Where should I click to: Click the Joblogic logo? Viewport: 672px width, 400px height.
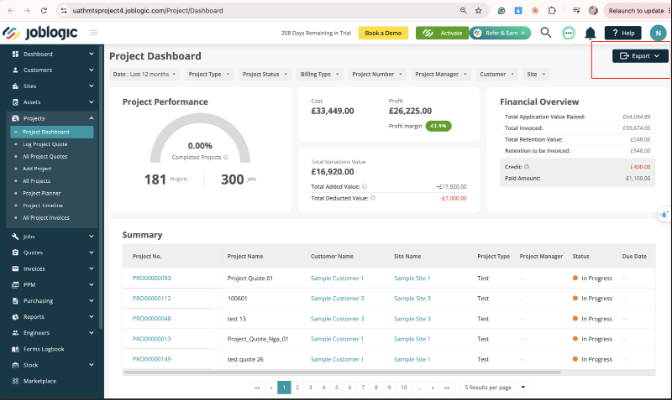(x=40, y=33)
